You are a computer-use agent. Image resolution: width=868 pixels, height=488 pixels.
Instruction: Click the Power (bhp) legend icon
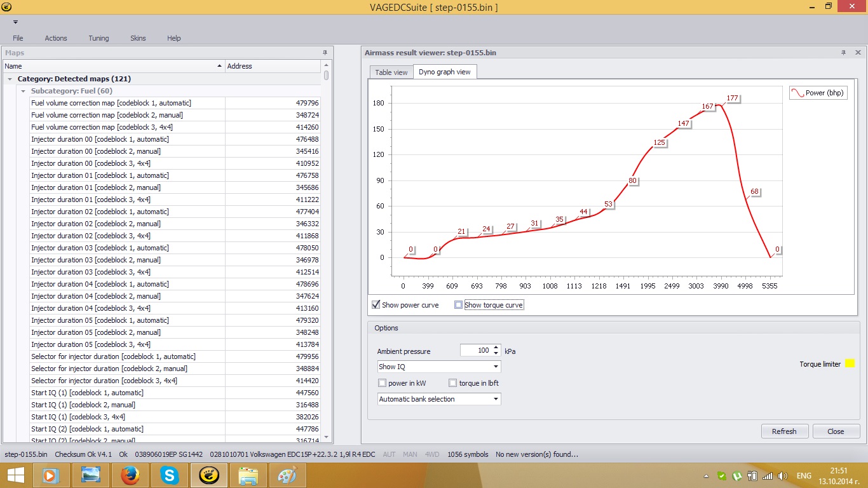[x=797, y=93]
